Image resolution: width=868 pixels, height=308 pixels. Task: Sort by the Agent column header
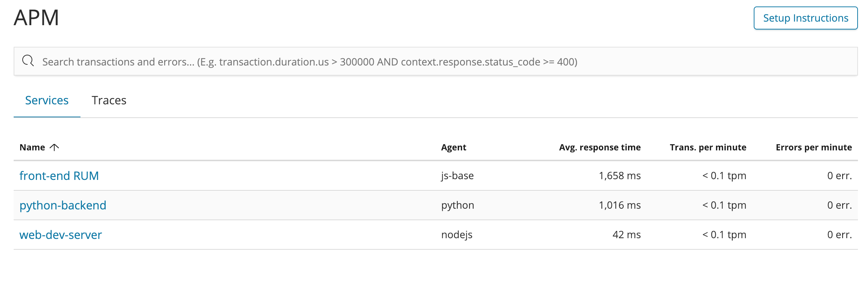click(x=453, y=147)
